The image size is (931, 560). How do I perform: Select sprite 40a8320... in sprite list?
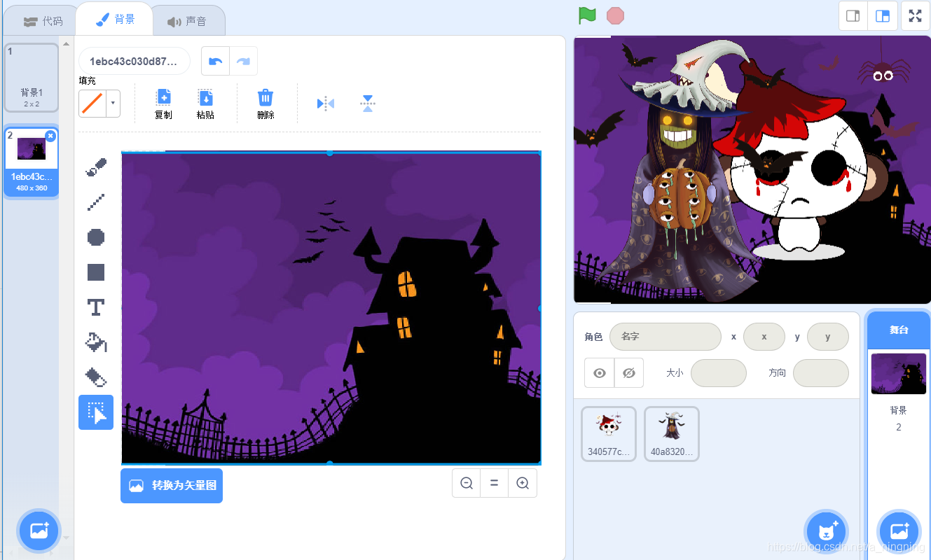[672, 434]
